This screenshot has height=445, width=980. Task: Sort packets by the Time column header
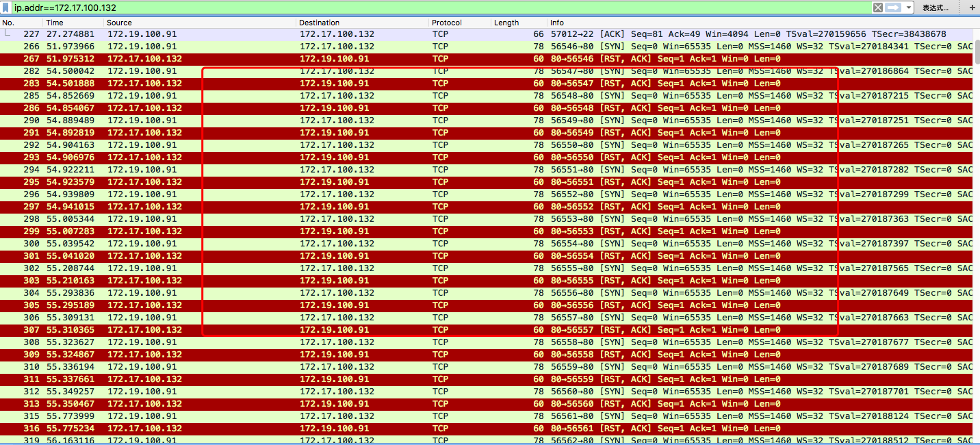pyautogui.click(x=73, y=23)
